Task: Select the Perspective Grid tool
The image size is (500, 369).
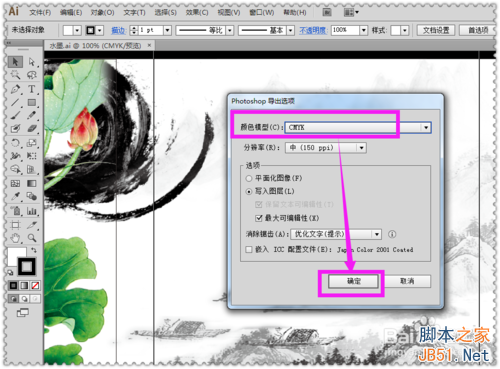Action: point(32,169)
